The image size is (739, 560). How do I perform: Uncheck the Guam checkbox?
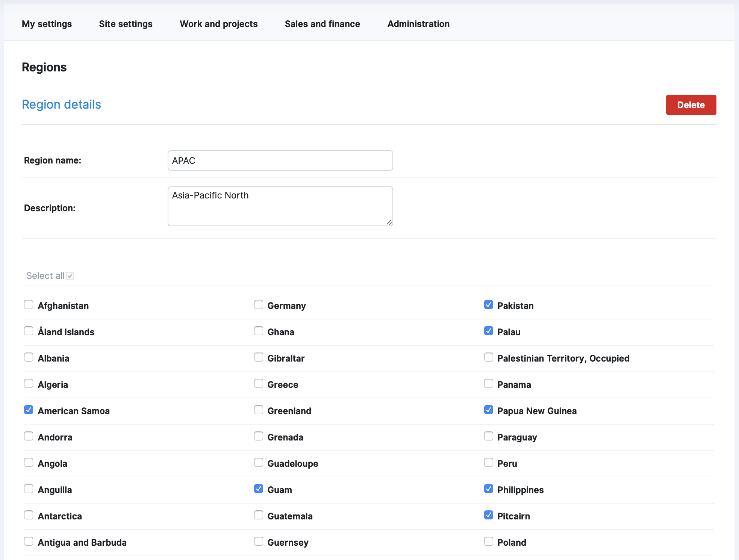click(x=259, y=489)
